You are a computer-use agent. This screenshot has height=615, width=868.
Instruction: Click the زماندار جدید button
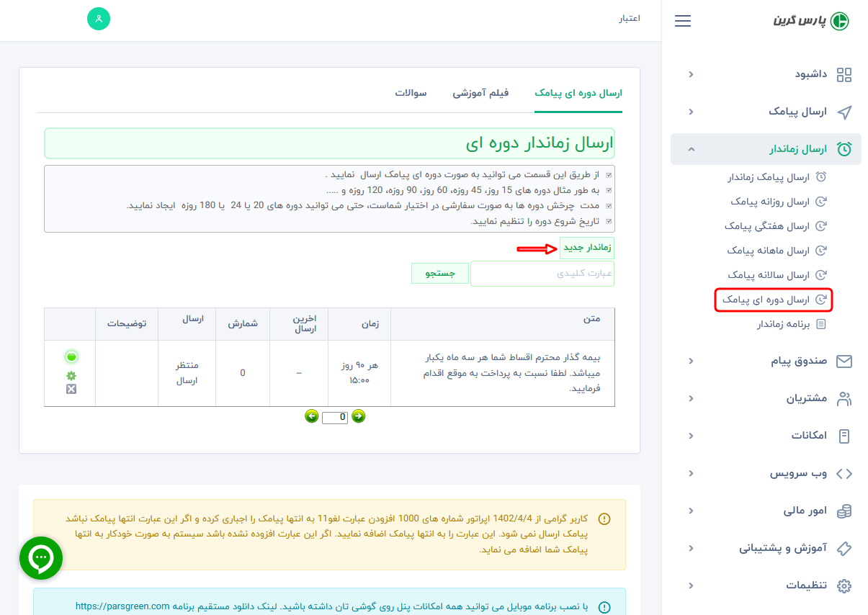point(587,248)
